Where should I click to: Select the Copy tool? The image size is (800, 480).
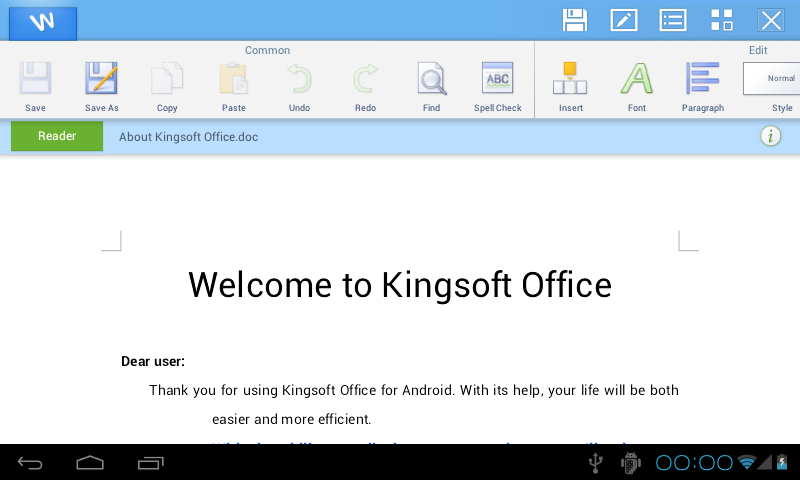[x=167, y=86]
